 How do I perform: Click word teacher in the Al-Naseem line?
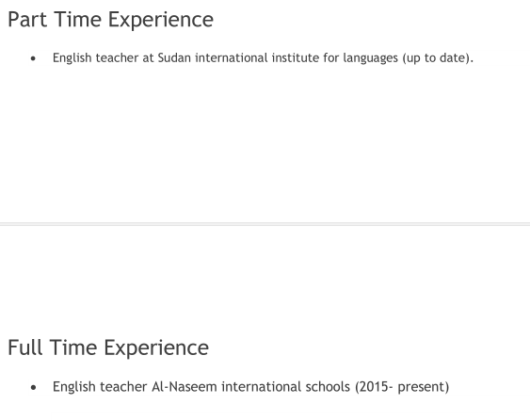tap(123, 386)
